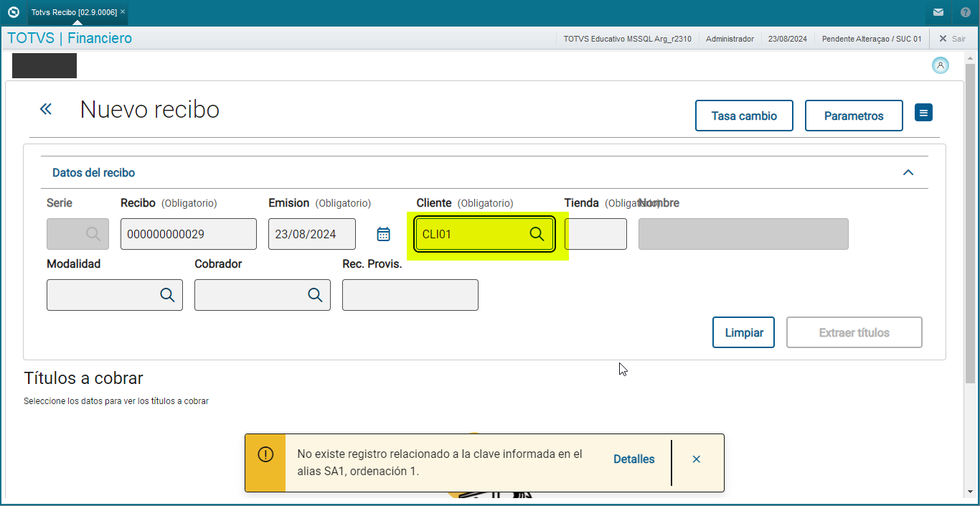Open the blue hamburger menu icon

click(x=923, y=113)
